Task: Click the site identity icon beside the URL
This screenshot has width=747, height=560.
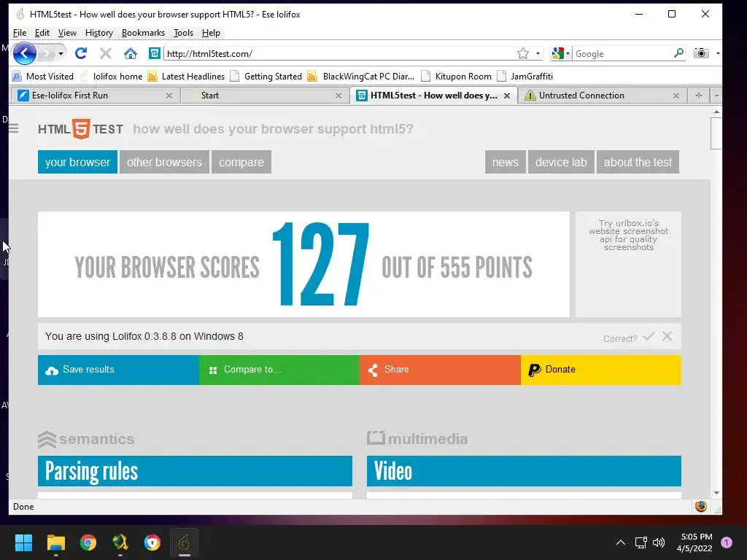Action: click(x=155, y=53)
